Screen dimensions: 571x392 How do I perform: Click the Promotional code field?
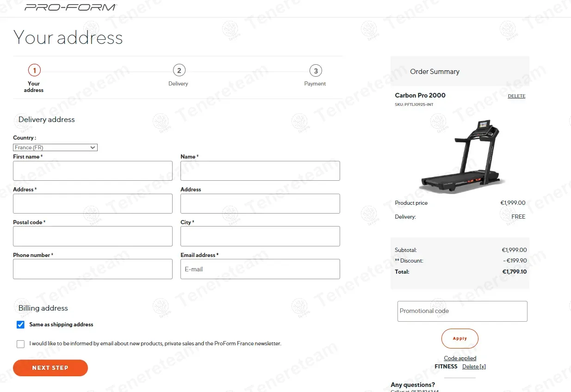462,311
